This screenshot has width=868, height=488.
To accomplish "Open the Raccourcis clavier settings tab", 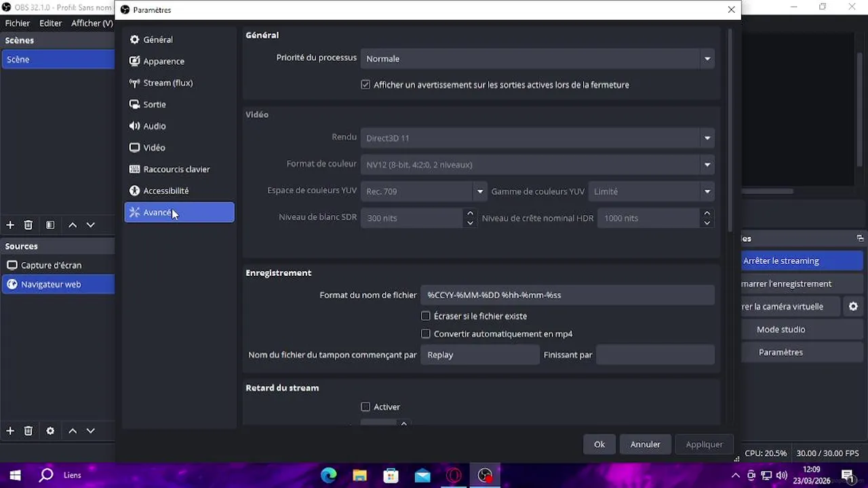I will pos(179,169).
